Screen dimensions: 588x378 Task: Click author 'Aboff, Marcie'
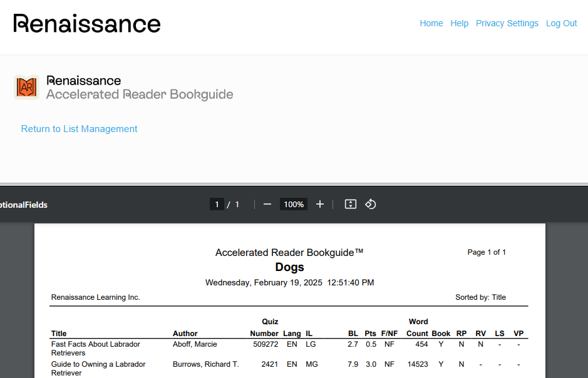tap(195, 344)
